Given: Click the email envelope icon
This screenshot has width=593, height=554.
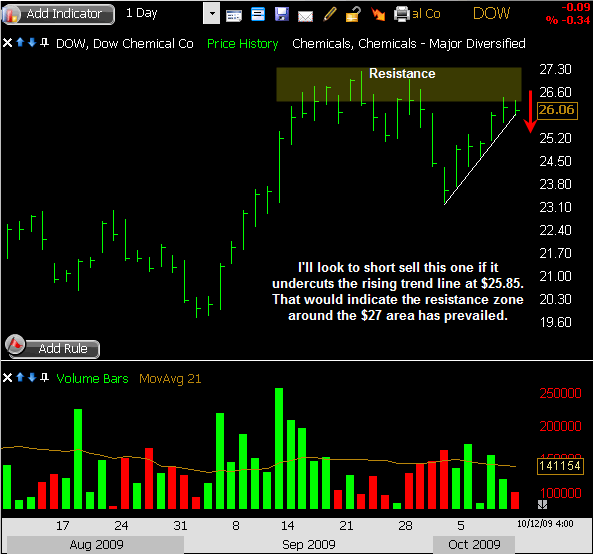Looking at the screenshot, I should tap(305, 16).
